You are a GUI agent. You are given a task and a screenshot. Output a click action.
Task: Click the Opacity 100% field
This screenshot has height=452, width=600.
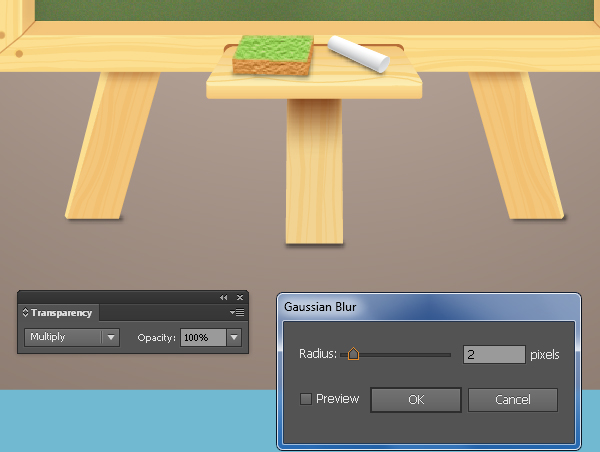tap(203, 338)
